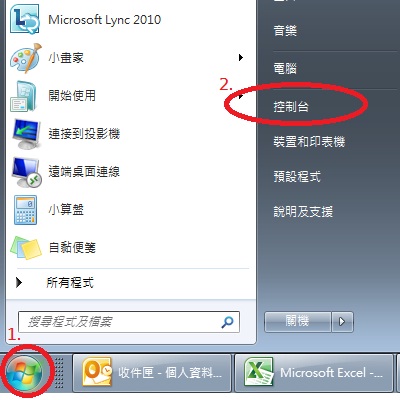Select 電腦 in the Start menu
This screenshot has height=400, width=400.
tap(285, 69)
